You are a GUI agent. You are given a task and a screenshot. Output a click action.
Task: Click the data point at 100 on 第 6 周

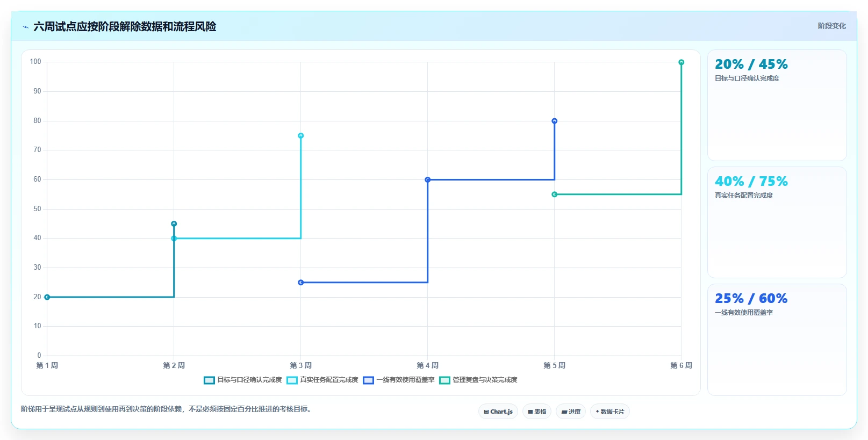pos(681,62)
